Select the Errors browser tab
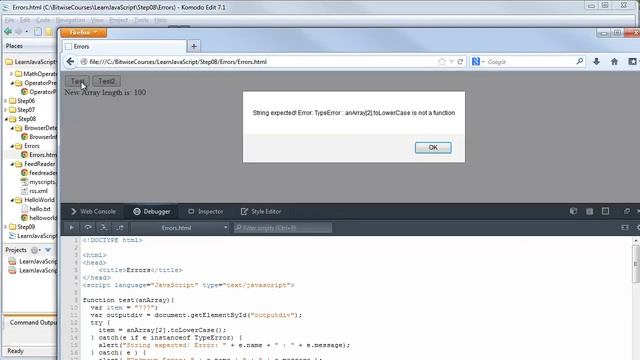This screenshot has height=360, width=640. pos(124,47)
